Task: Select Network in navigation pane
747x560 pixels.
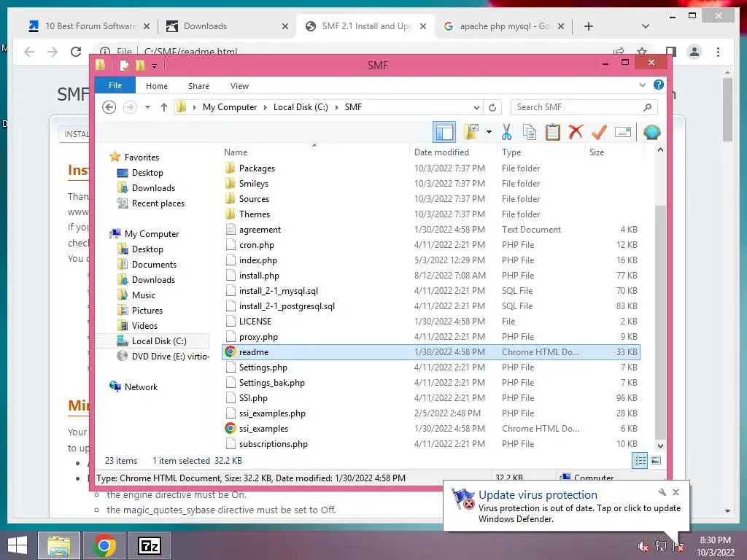Action: click(141, 387)
